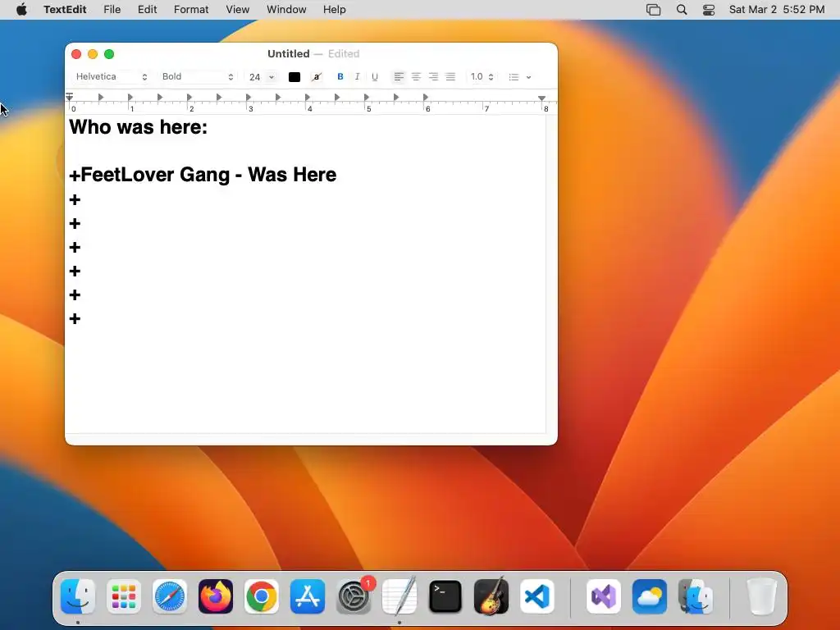This screenshot has height=630, width=840.
Task: Launch Google Chrome from the Dock
Action: pyautogui.click(x=262, y=596)
